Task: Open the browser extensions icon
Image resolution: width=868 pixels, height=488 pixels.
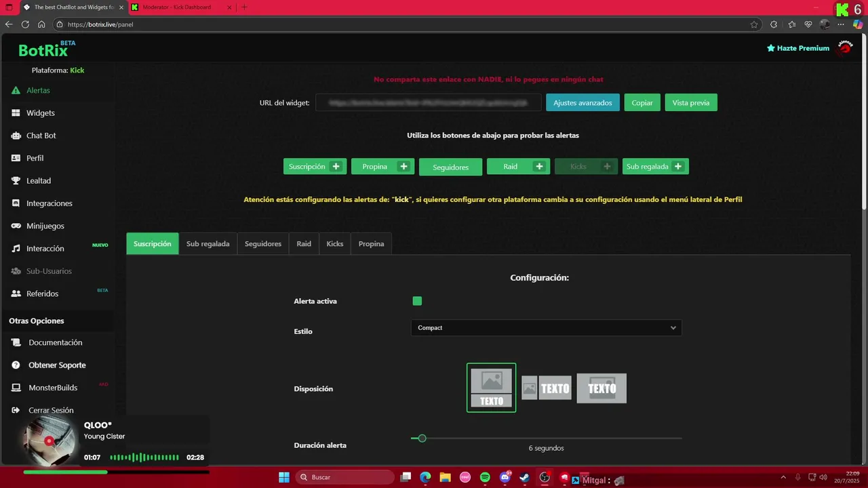Action: [774, 24]
